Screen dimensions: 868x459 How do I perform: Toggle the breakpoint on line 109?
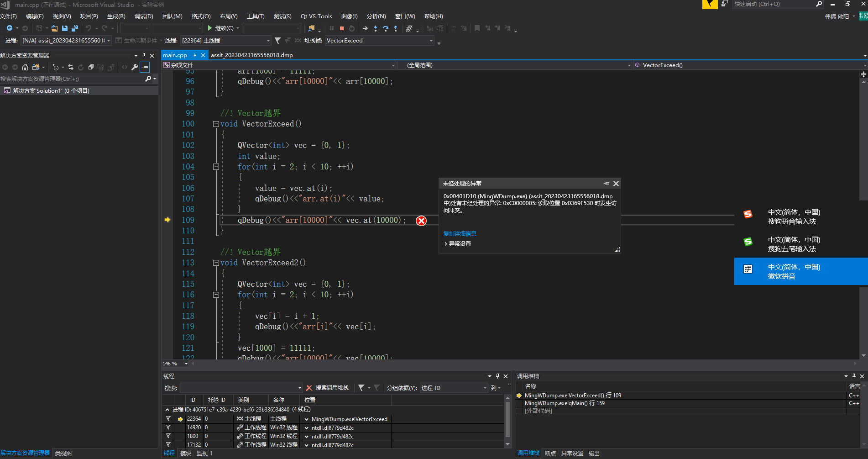(x=168, y=220)
